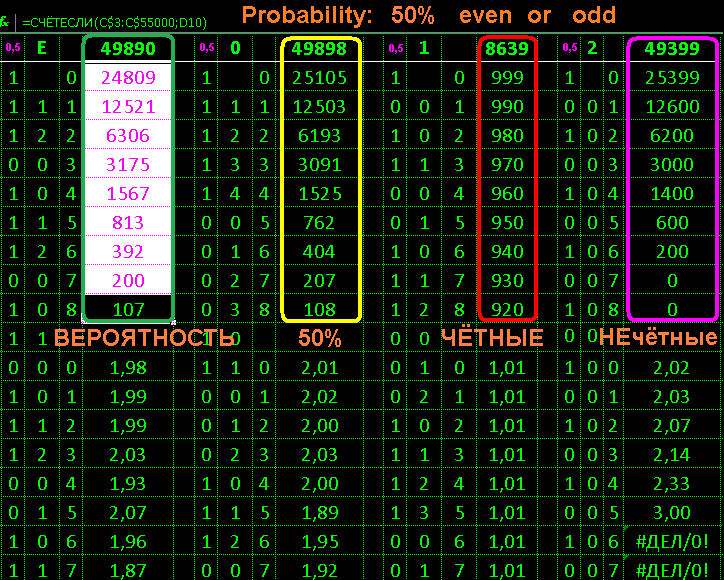Click the black selected cell with 107
This screenshot has height=580, width=724.
point(128,309)
